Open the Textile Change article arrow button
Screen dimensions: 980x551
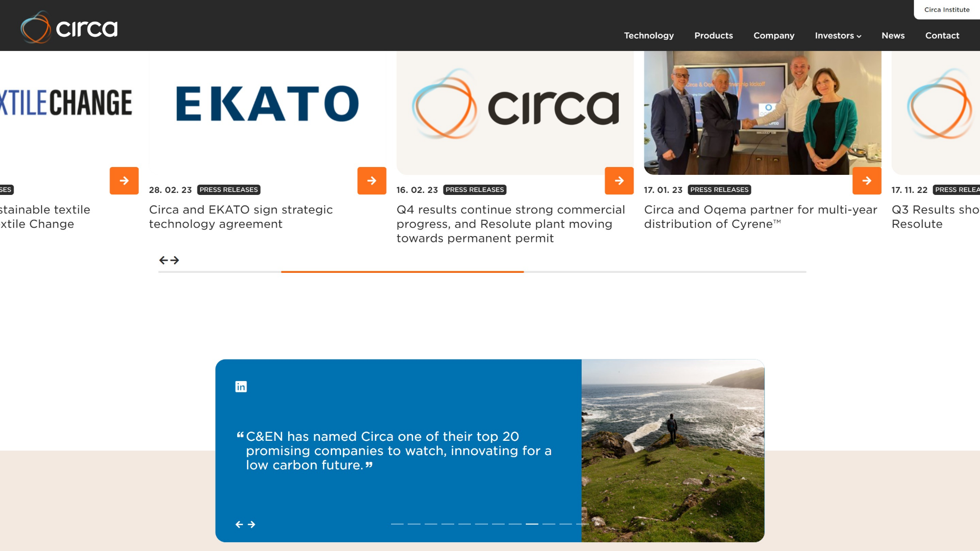124,181
